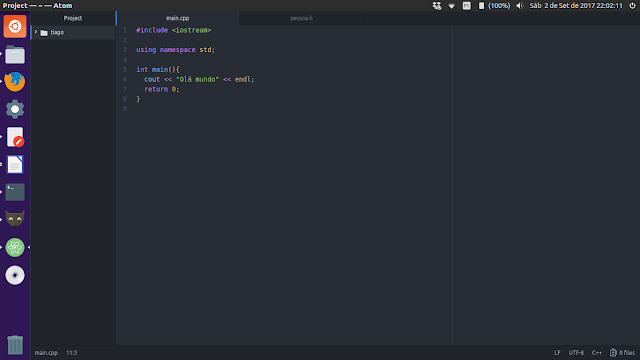The height and width of the screenshot is (360, 640).
Task: Open the disc drive dock icon
Action: point(15,275)
